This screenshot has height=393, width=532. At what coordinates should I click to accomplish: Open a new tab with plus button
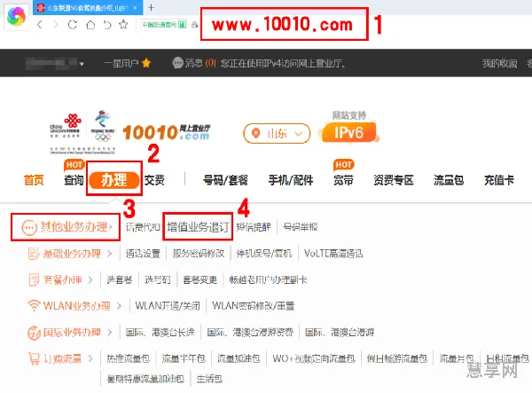pos(152,7)
